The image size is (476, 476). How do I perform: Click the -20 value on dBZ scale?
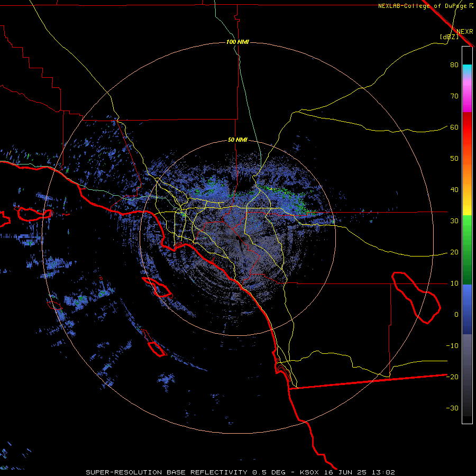[452, 377]
